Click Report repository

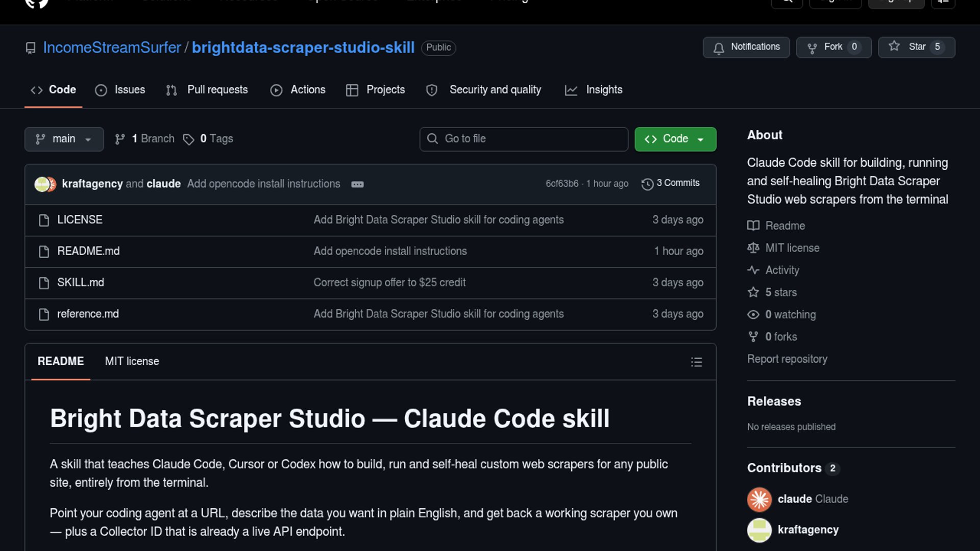(787, 359)
